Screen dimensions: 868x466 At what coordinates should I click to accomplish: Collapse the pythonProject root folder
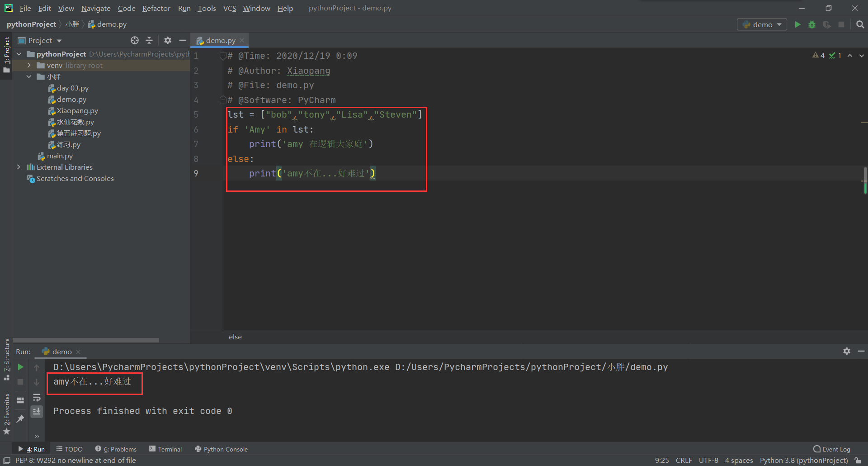tap(19, 54)
